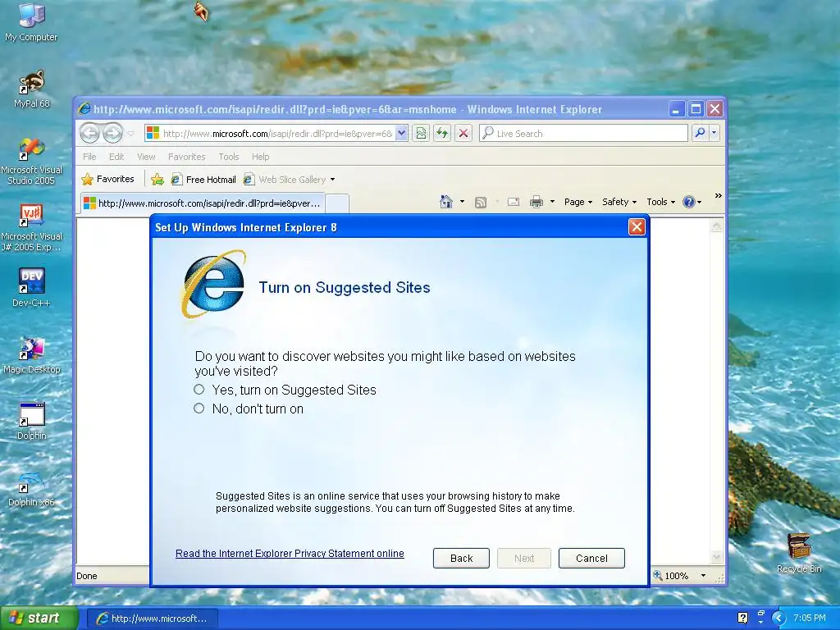Select "No, don't turn on" radio button

tap(199, 409)
